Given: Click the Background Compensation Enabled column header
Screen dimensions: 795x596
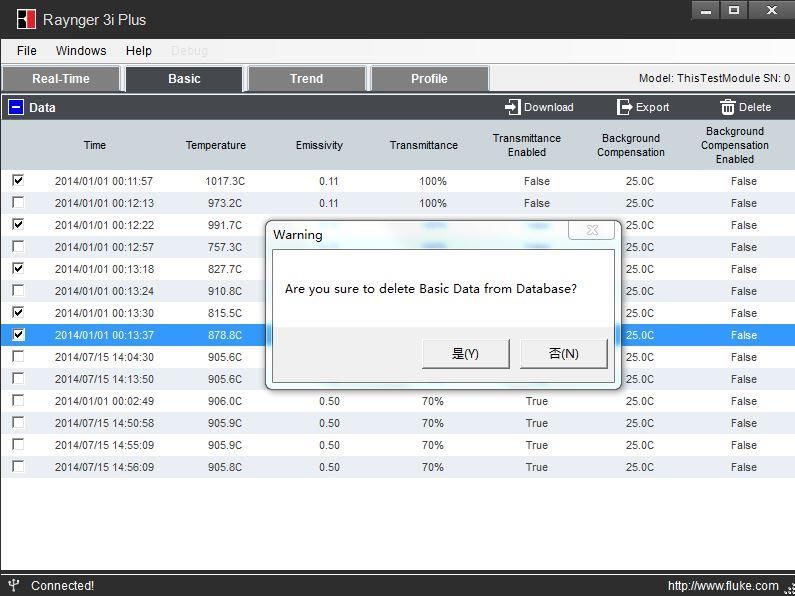Looking at the screenshot, I should coord(735,145).
